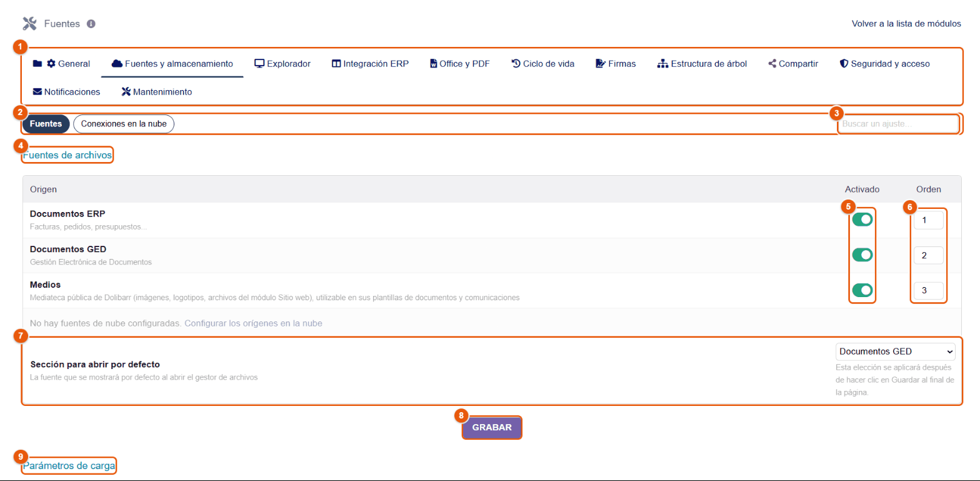Open the General settings tab
The width and height of the screenshot is (980, 481).
click(61, 63)
